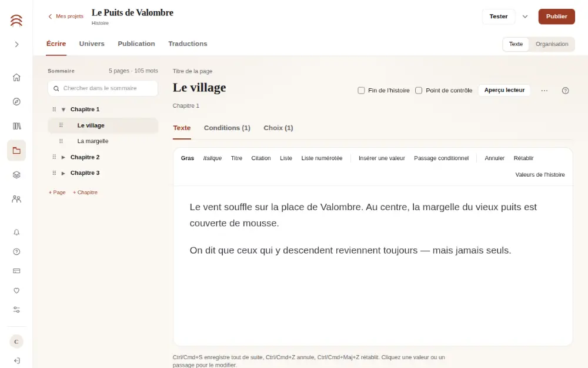Select Le village page in sommaire

103,125
